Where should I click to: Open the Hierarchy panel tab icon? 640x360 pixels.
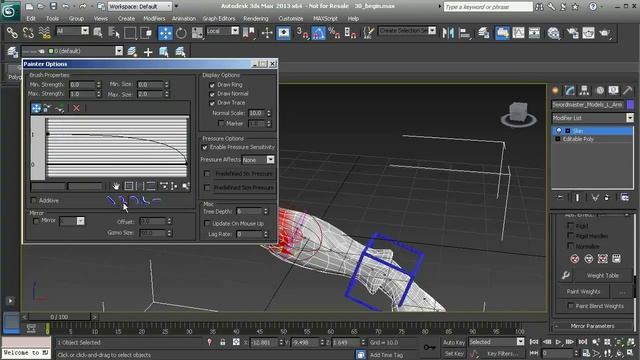click(x=584, y=90)
